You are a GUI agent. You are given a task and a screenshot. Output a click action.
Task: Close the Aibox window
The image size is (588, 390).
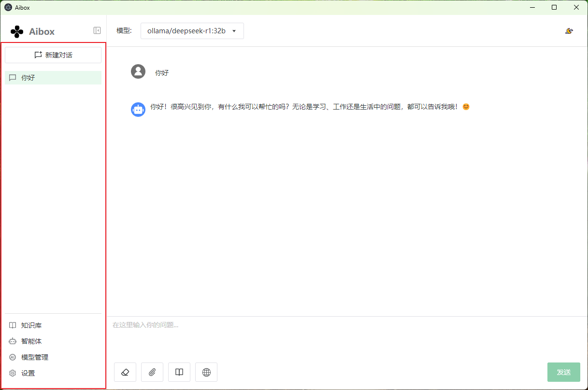point(576,7)
